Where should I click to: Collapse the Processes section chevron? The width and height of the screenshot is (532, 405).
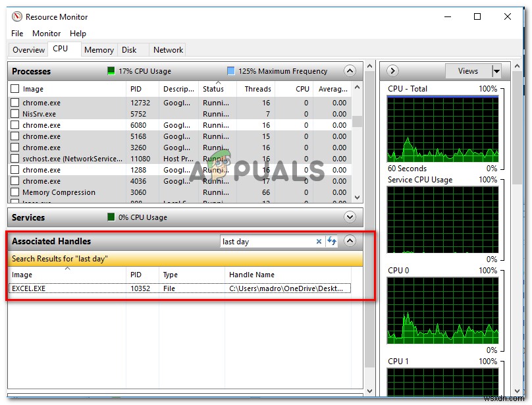(350, 71)
